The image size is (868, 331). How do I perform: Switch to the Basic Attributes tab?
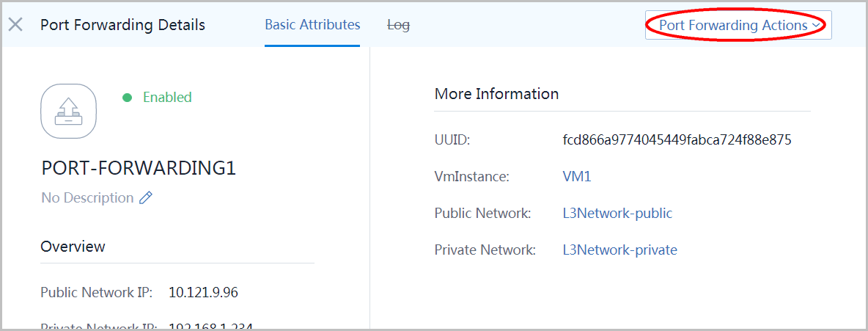click(x=312, y=25)
